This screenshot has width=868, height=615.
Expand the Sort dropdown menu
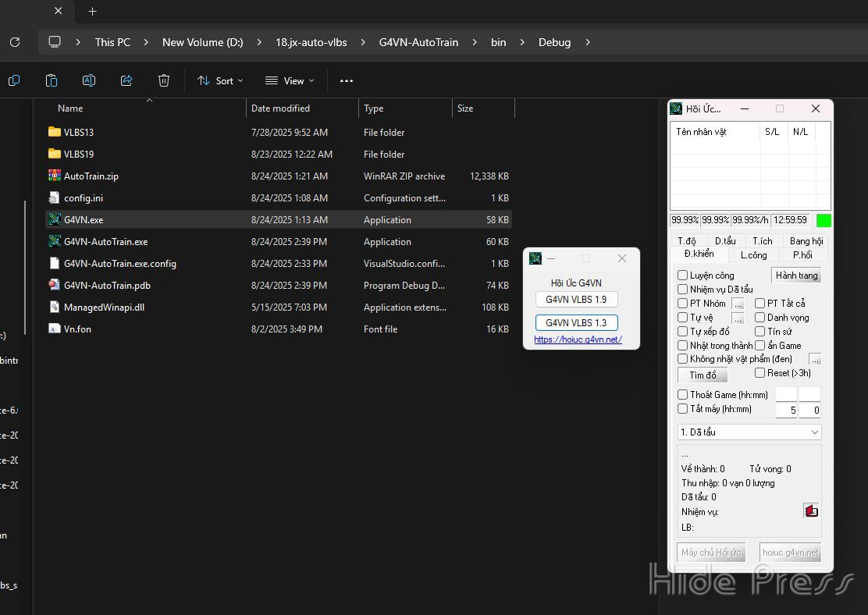click(221, 80)
